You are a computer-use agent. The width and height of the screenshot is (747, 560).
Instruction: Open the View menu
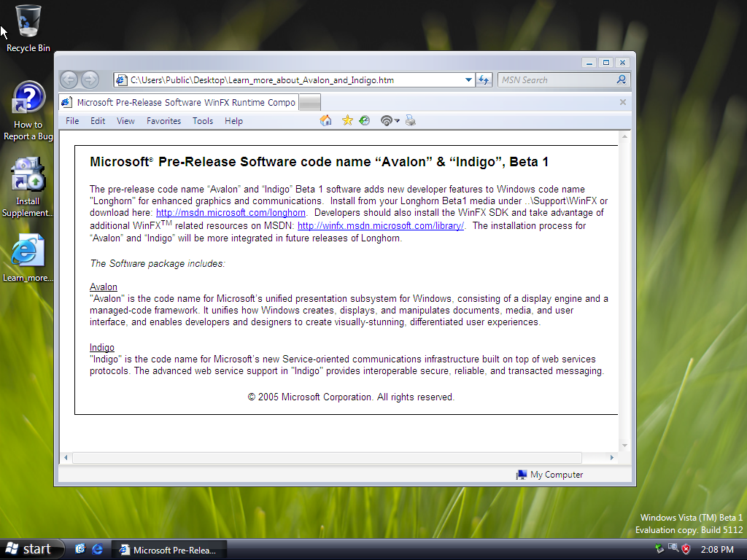coord(125,121)
